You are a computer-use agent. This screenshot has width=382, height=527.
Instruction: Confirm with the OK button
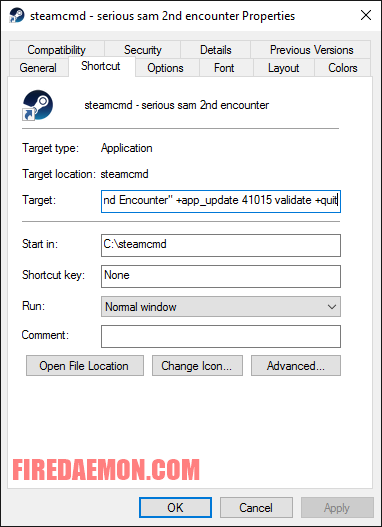point(175,508)
